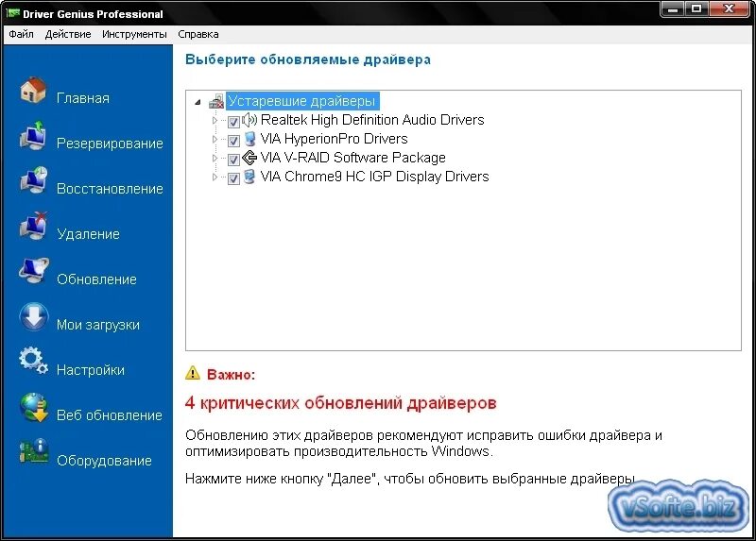Click the speaker icon for Realtek audio drivers
Image resolution: width=756 pixels, height=541 pixels.
(249, 120)
